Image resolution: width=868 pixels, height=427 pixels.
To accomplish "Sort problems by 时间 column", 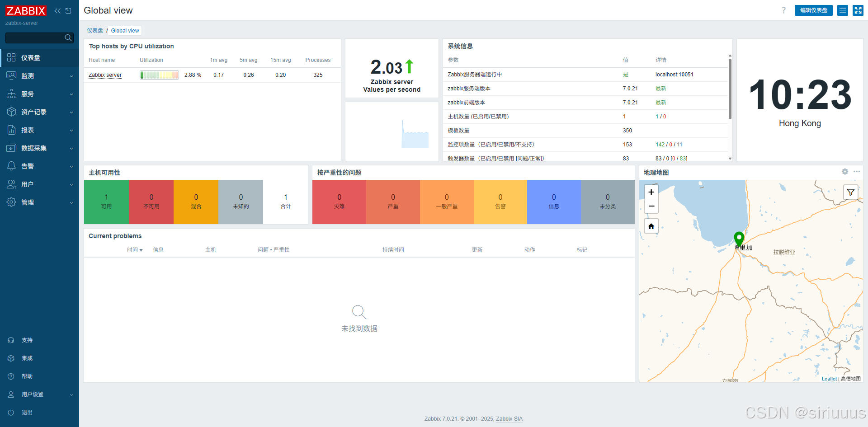I will (x=135, y=250).
